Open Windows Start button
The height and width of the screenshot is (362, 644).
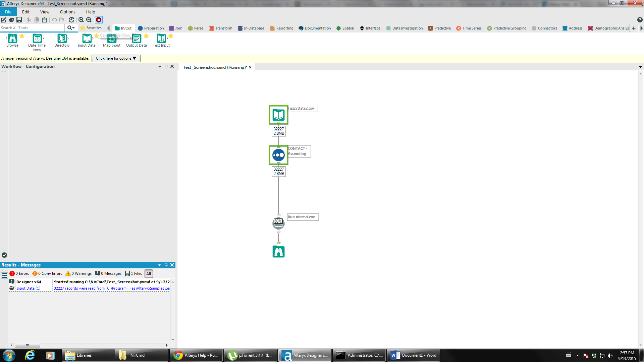(x=9, y=355)
